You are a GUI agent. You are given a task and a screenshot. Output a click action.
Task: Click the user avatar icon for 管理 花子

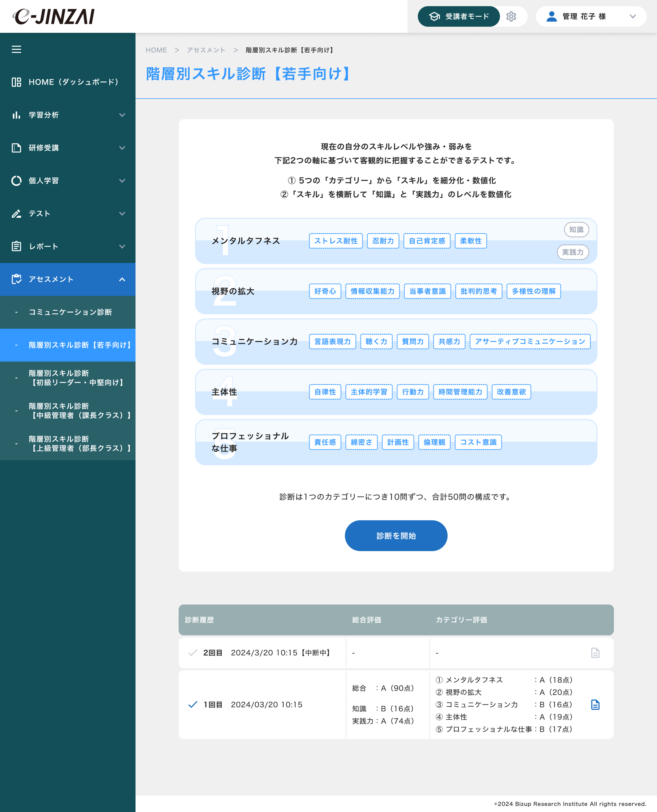pos(552,16)
